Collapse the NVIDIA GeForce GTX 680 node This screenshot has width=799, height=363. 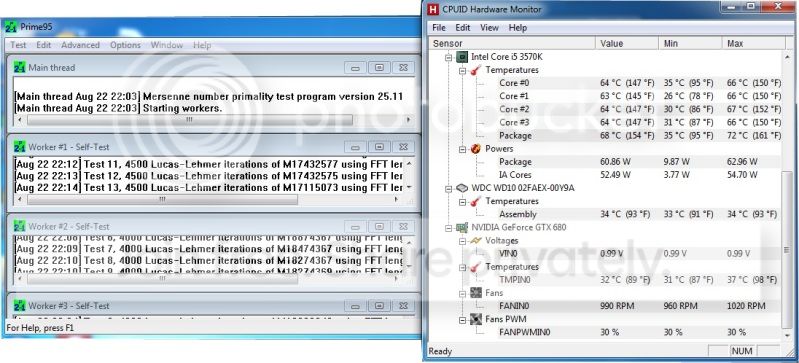point(449,227)
